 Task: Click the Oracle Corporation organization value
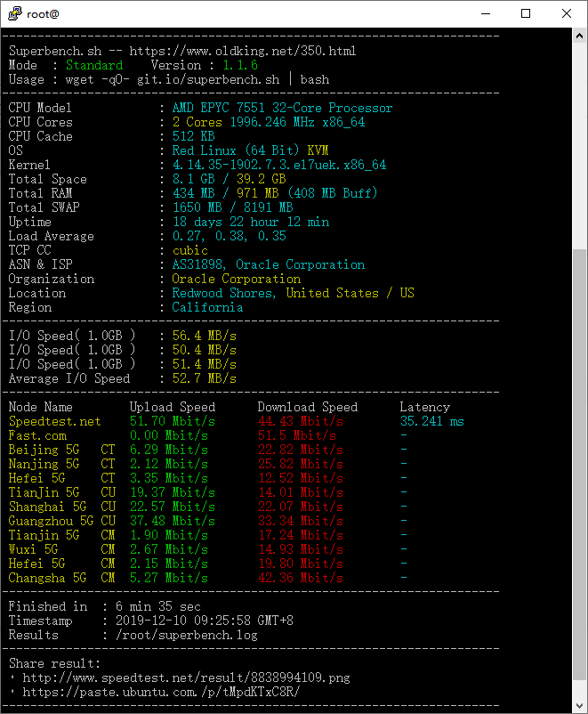[x=236, y=279]
